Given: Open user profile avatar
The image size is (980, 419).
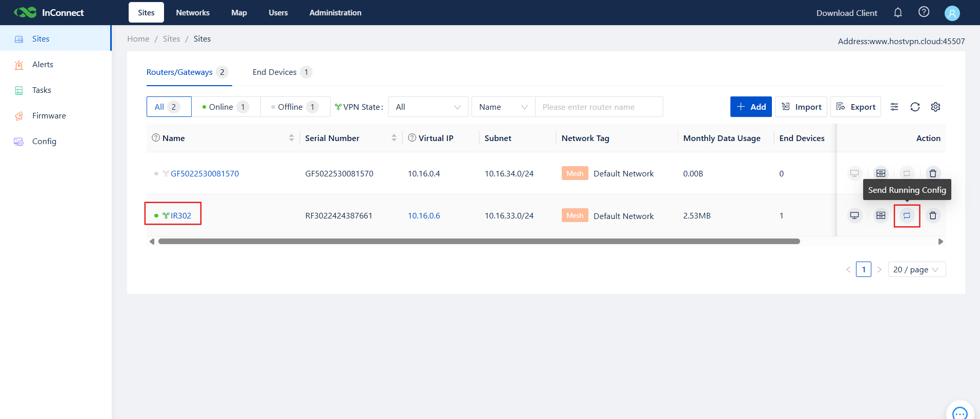Looking at the screenshot, I should (x=952, y=13).
